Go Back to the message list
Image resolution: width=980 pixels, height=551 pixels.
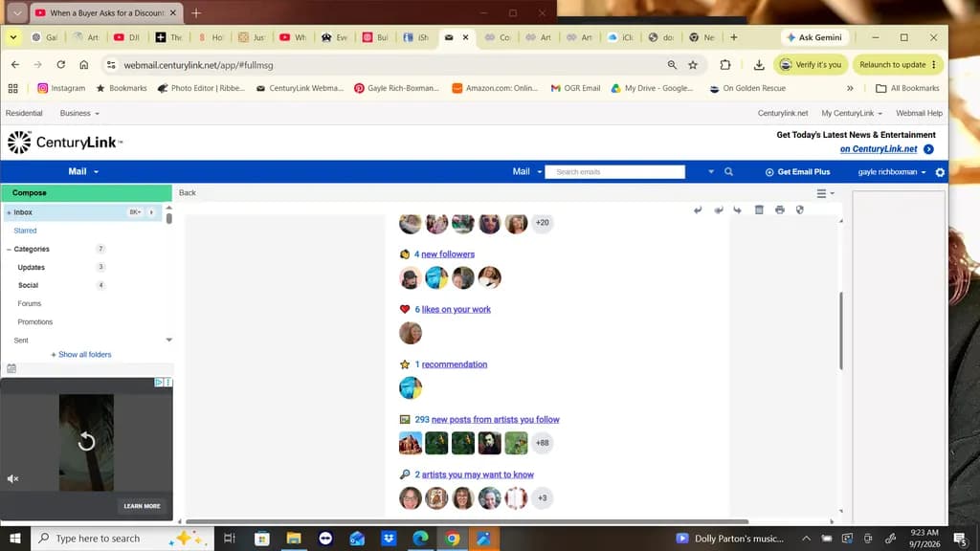[187, 193]
